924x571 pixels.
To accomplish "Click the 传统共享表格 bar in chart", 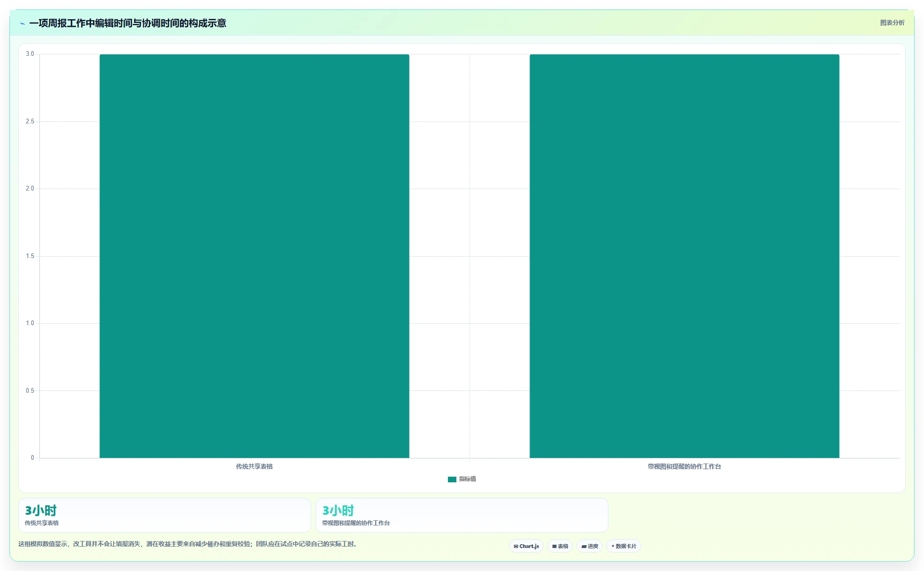I will 254,256.
